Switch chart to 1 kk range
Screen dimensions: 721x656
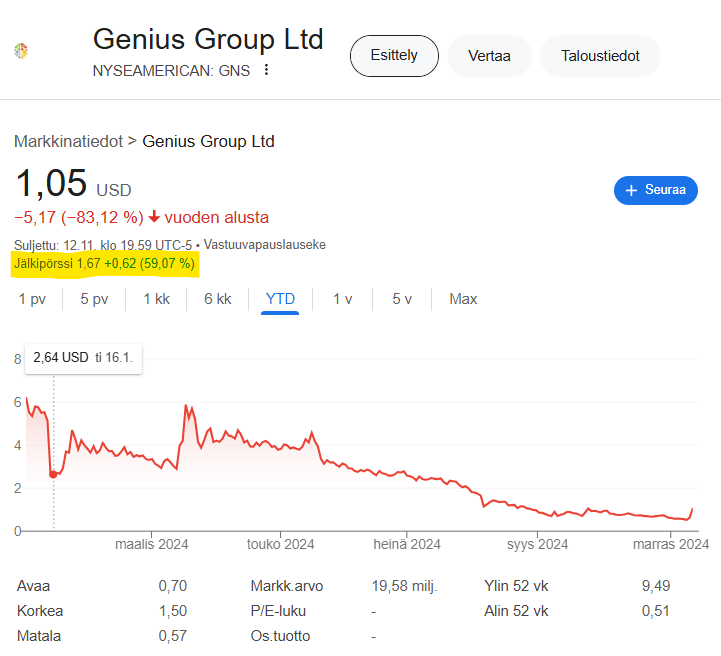click(x=156, y=299)
